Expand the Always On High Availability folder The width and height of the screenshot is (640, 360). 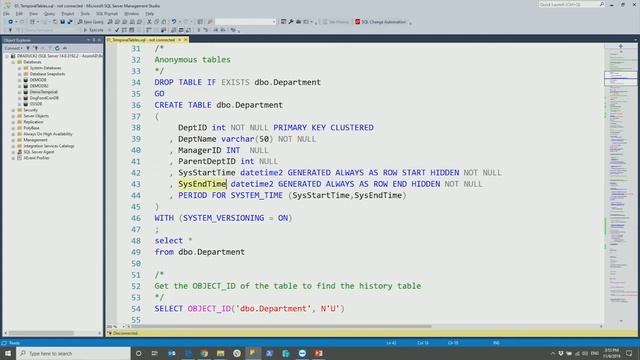[13, 134]
